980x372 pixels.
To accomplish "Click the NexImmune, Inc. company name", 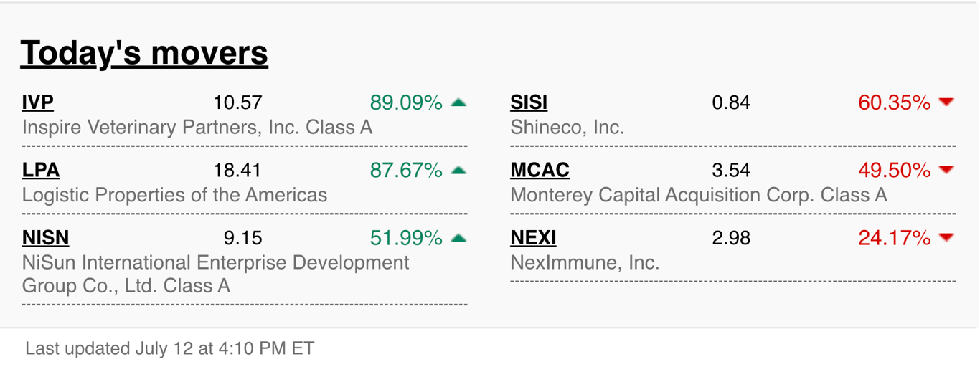I will coord(585,262).
